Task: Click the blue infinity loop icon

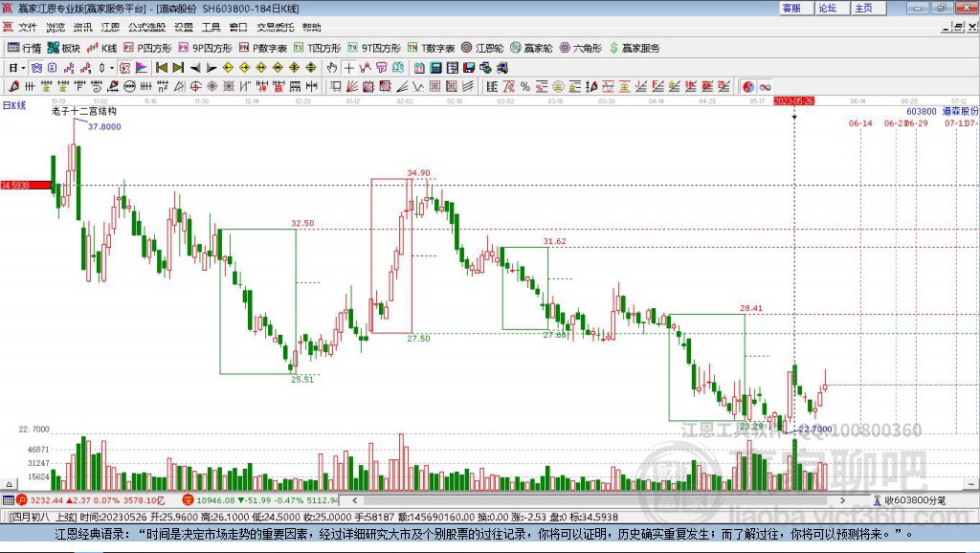Action: pos(765,86)
